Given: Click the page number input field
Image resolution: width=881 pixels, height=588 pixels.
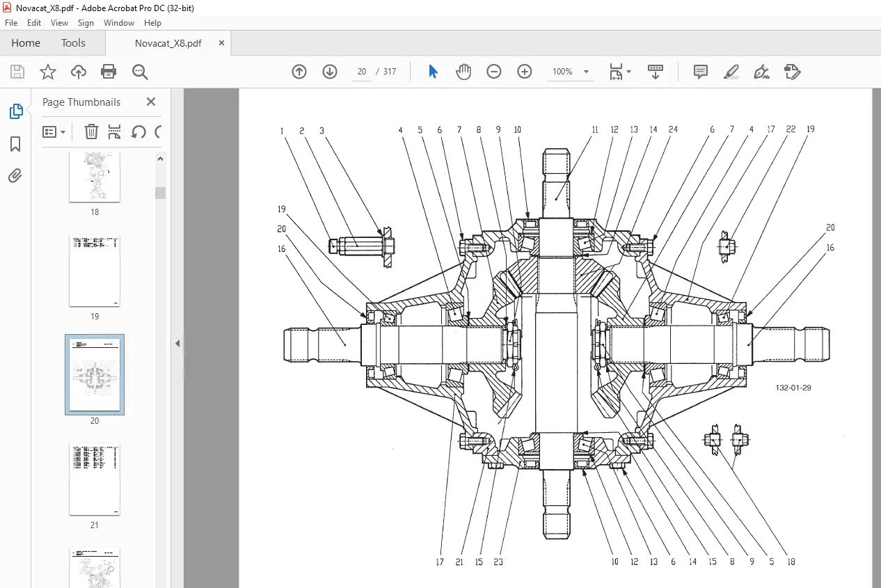Looking at the screenshot, I should (362, 72).
